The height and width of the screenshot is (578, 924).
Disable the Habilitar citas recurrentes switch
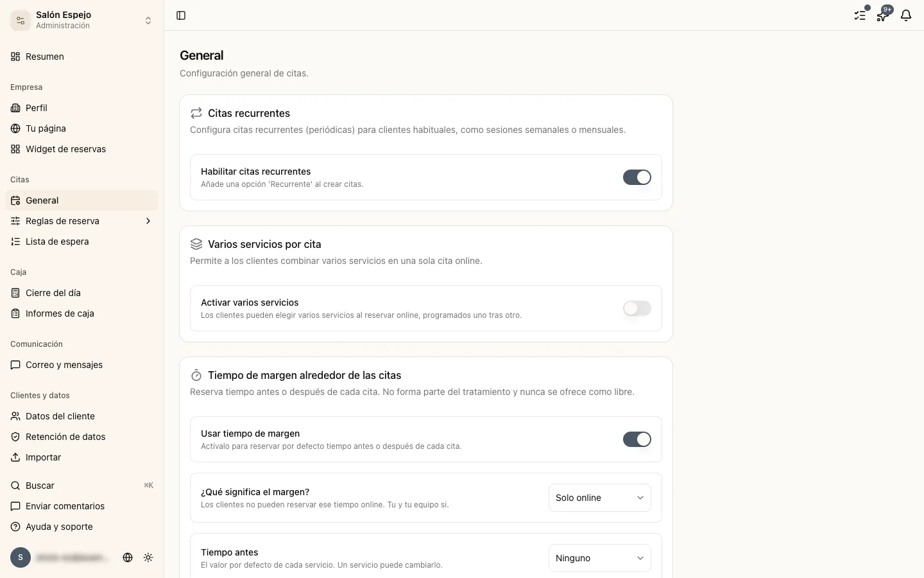[x=637, y=177]
